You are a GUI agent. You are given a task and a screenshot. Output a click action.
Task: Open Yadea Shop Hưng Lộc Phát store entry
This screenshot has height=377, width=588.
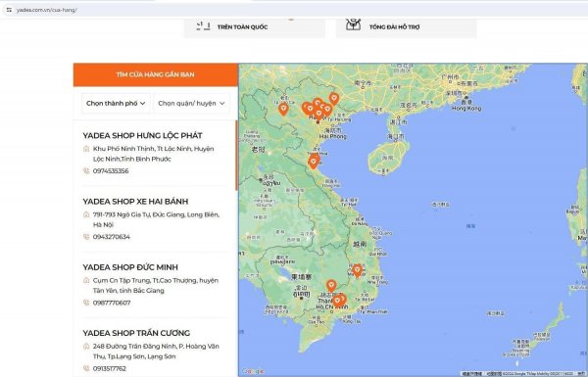click(142, 135)
